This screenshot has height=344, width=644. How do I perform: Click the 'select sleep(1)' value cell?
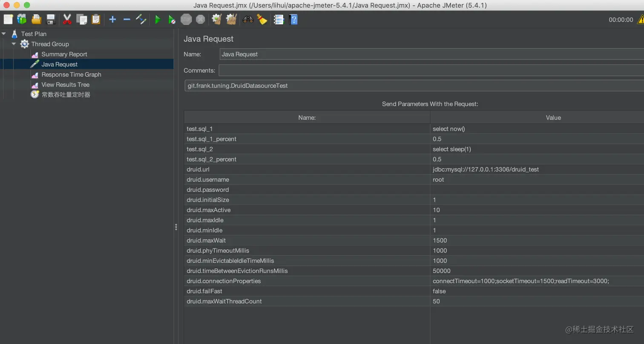click(x=537, y=149)
